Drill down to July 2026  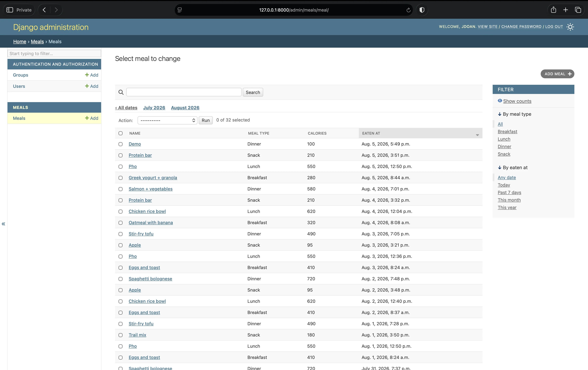(154, 108)
